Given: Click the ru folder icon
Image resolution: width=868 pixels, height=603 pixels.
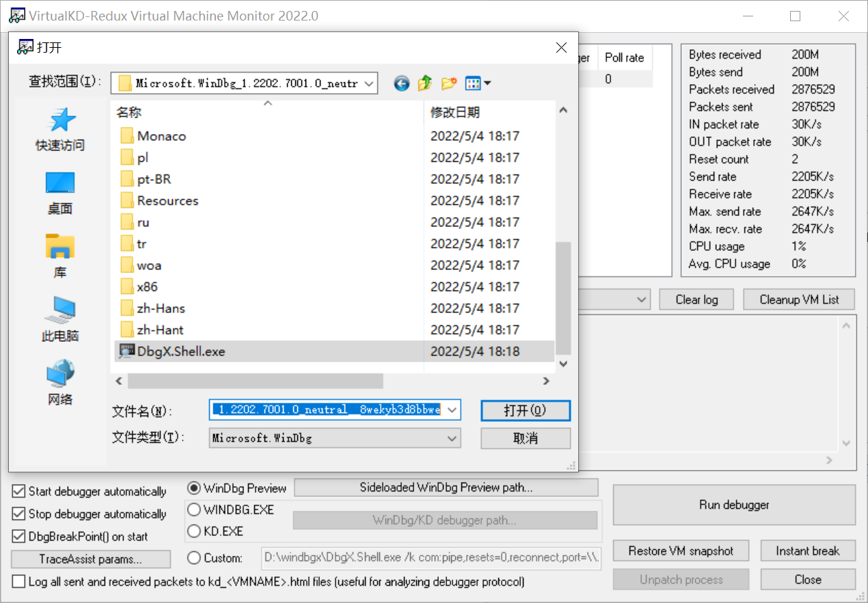Looking at the screenshot, I should [126, 222].
